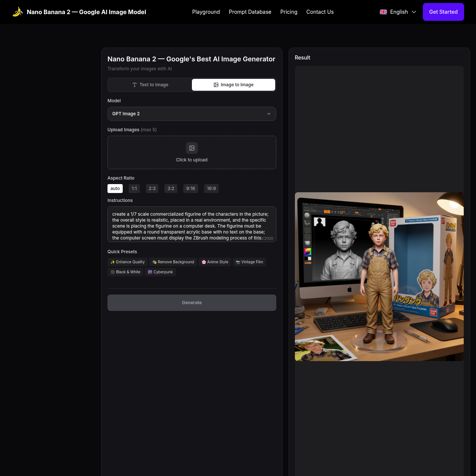Click into the Instructions text box

(x=192, y=224)
